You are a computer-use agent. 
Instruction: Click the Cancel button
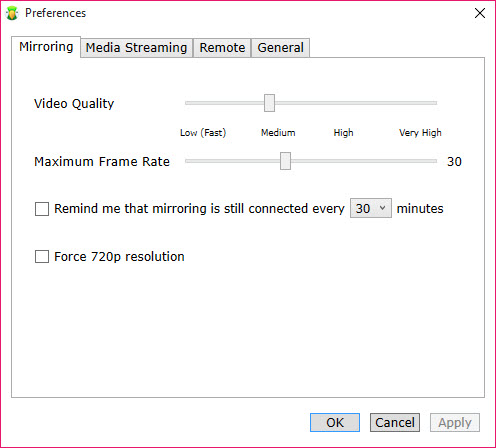395,423
